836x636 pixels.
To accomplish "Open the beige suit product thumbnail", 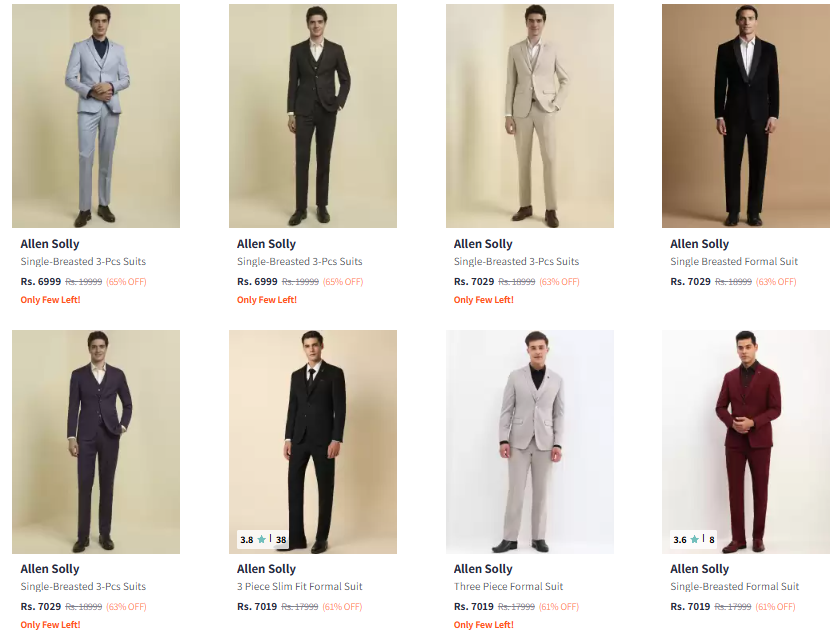I will [529, 116].
